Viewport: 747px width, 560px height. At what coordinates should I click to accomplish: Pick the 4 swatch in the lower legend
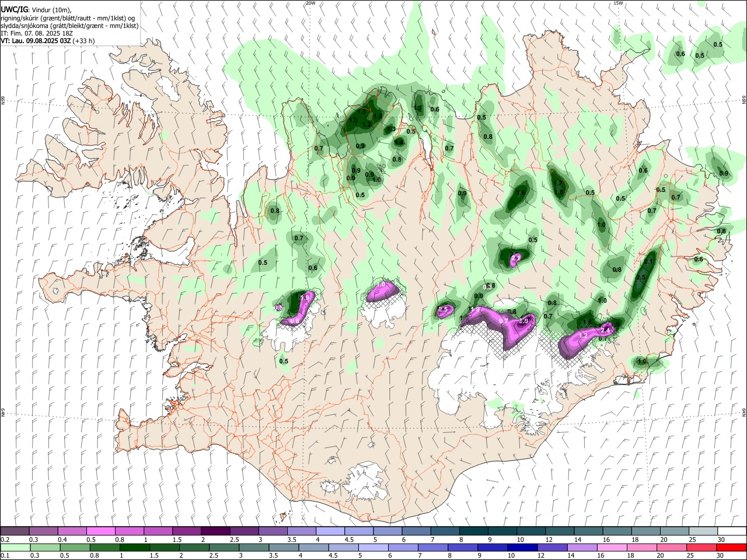click(x=314, y=547)
